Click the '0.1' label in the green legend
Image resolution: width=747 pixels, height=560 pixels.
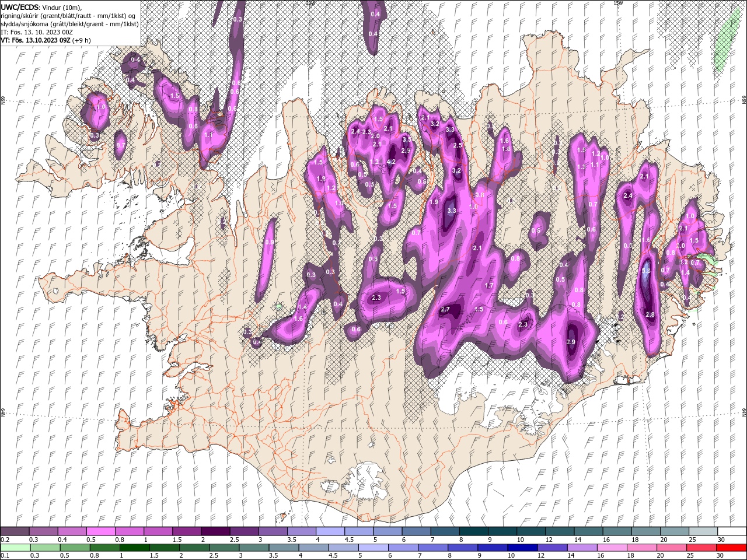coord(5,556)
